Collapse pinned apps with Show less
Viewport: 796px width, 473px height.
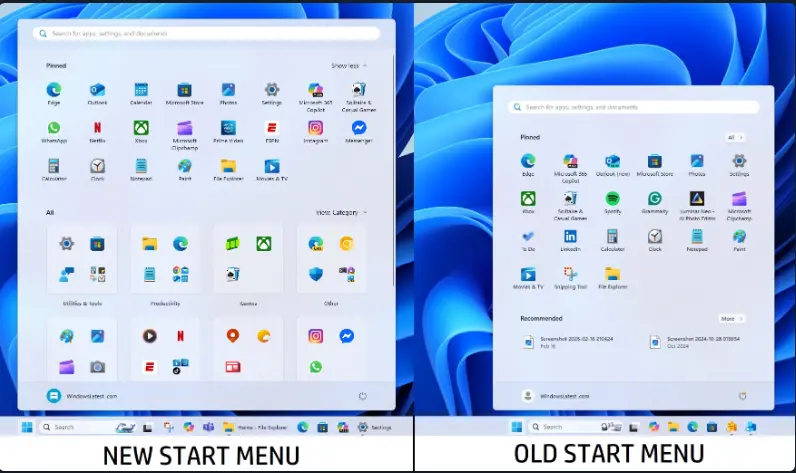pyautogui.click(x=349, y=65)
